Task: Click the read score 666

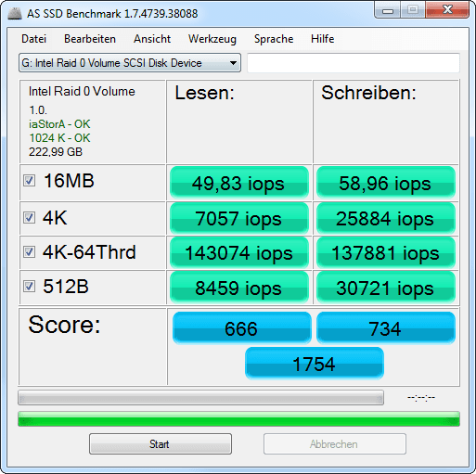Action: pos(242,328)
